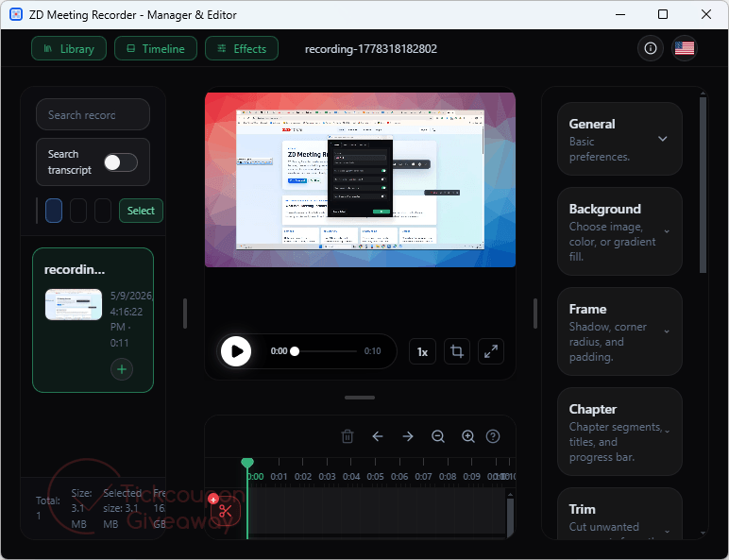Viewport: 729px width, 560px height.
Task: Play the recording preview
Action: [236, 351]
